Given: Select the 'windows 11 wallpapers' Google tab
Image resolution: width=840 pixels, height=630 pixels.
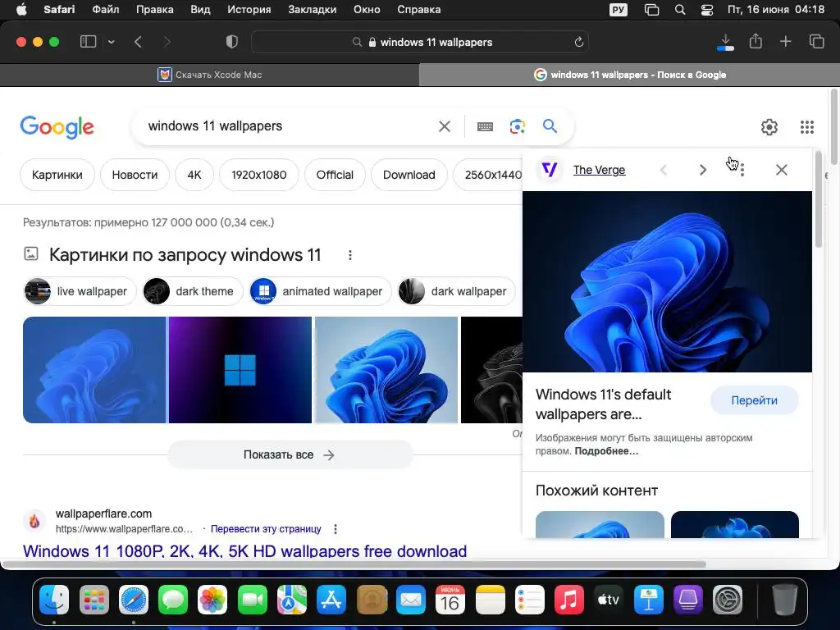Looking at the screenshot, I should (629, 75).
